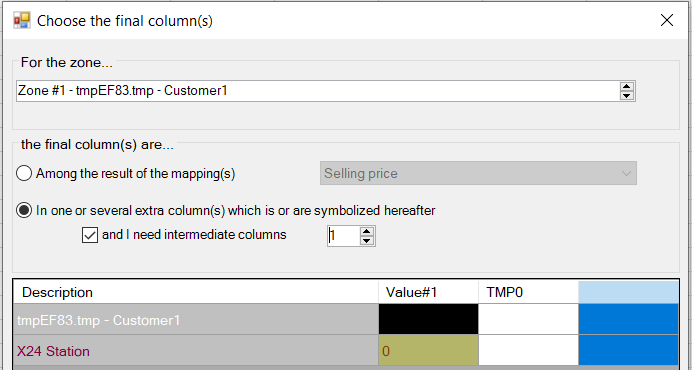Click the intermediate columns number field
The height and width of the screenshot is (370, 692).
pos(343,236)
